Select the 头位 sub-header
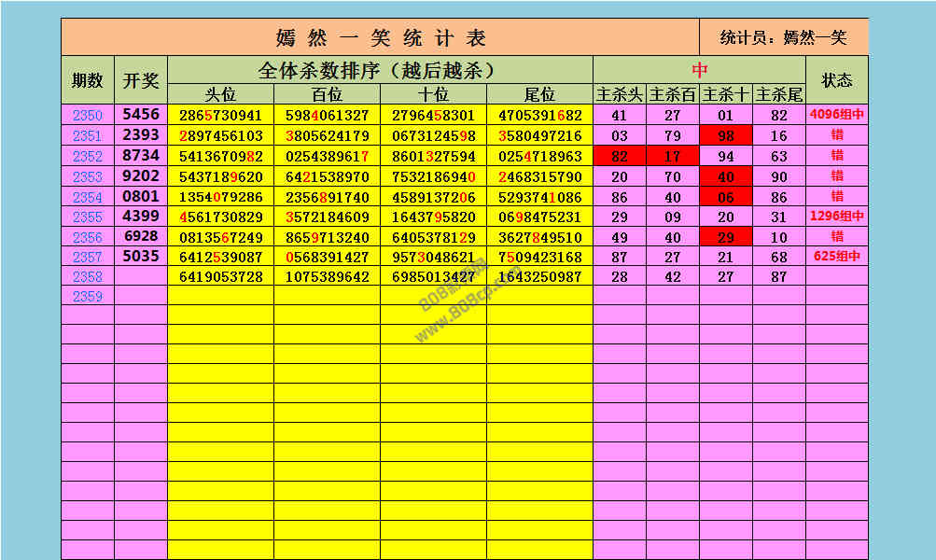The width and height of the screenshot is (936, 560). [220, 94]
